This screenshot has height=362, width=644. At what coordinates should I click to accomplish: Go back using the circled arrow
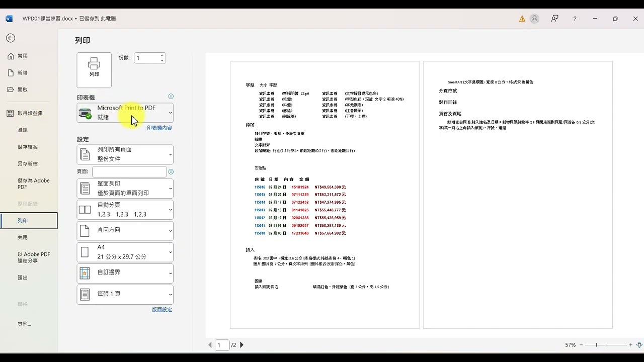click(11, 38)
